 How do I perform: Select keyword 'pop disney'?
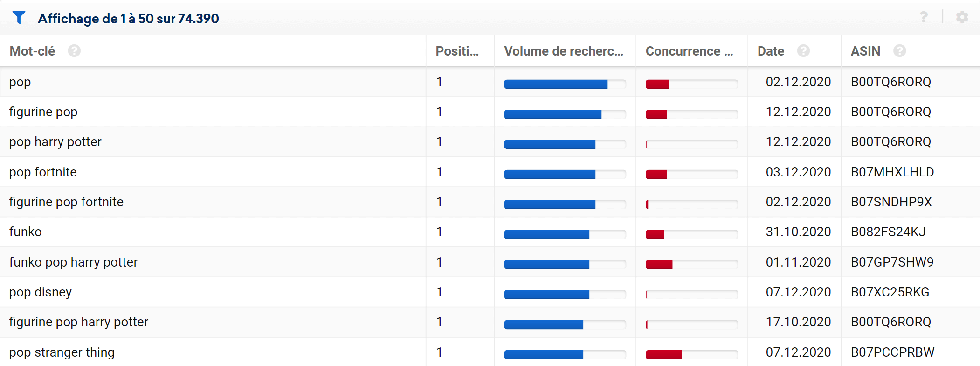[41, 292]
